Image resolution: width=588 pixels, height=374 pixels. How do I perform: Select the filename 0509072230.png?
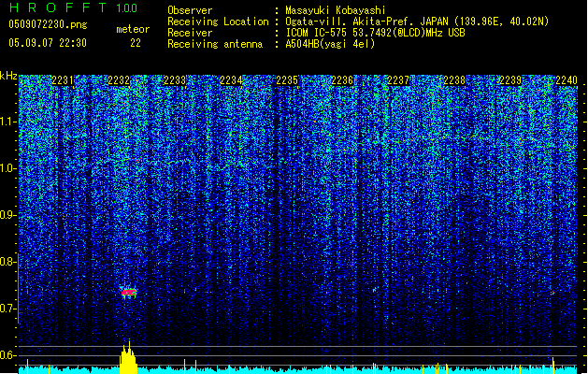point(48,24)
